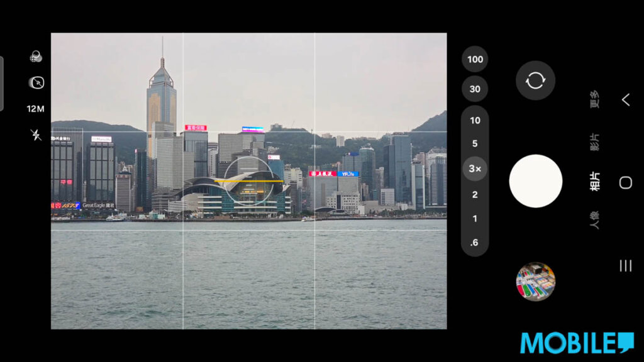Image resolution: width=644 pixels, height=362 pixels.
Task: Set zoom to 10x
Action: pos(475,120)
